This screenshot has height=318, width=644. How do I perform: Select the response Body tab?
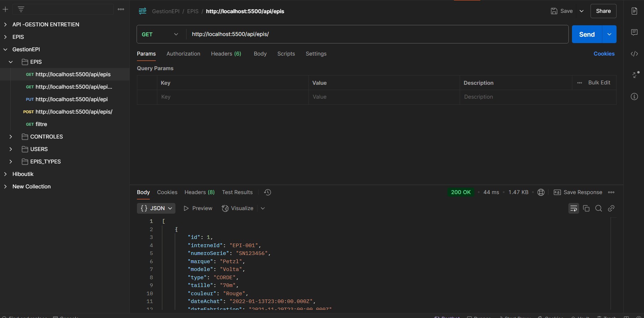tap(143, 192)
